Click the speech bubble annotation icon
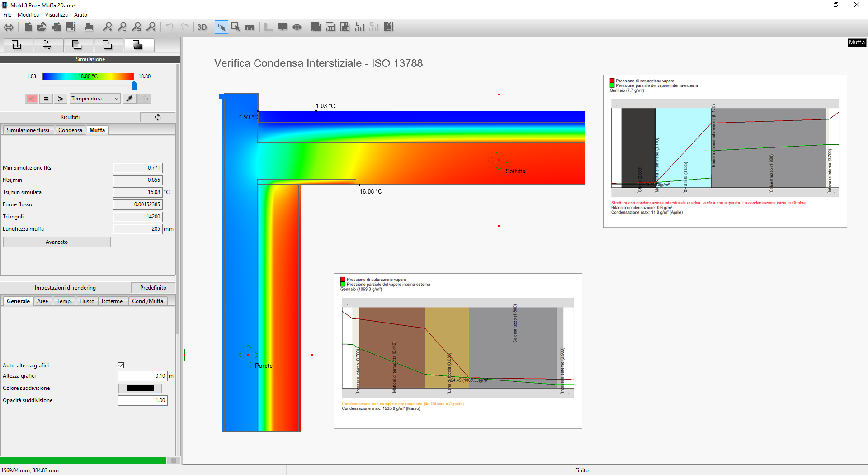Screen dimensions: 868x475 tap(283, 27)
